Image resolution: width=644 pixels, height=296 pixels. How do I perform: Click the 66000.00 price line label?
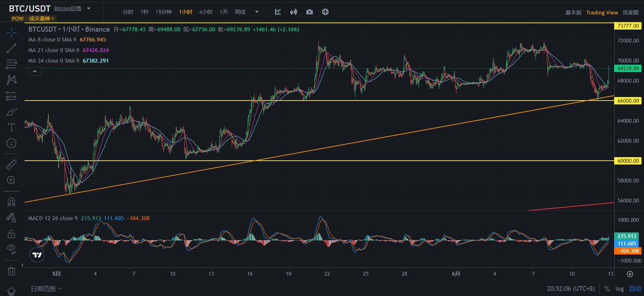[627, 100]
